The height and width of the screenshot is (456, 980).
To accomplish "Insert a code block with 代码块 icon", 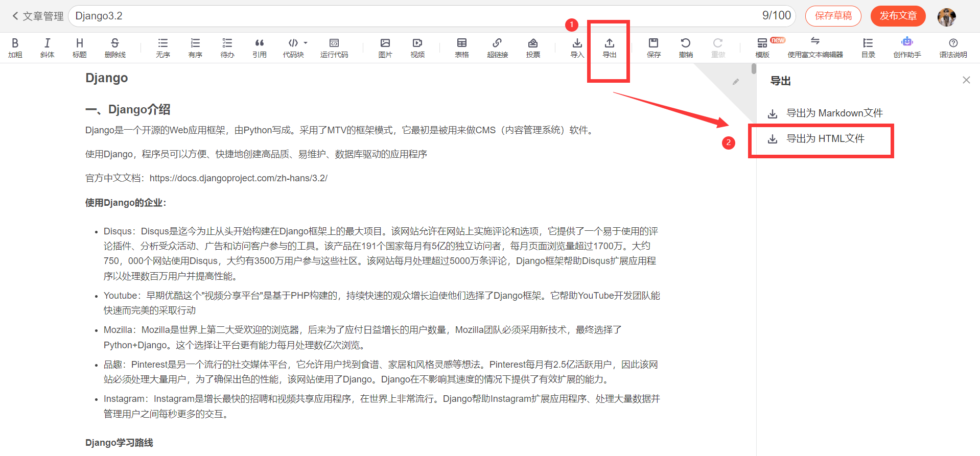I will [293, 47].
